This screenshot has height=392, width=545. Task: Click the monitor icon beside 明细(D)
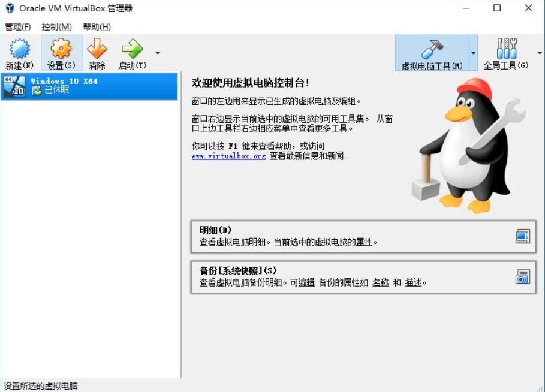click(522, 236)
